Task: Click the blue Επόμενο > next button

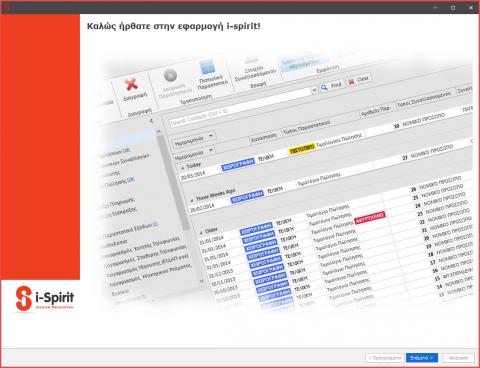Action: tap(421, 358)
